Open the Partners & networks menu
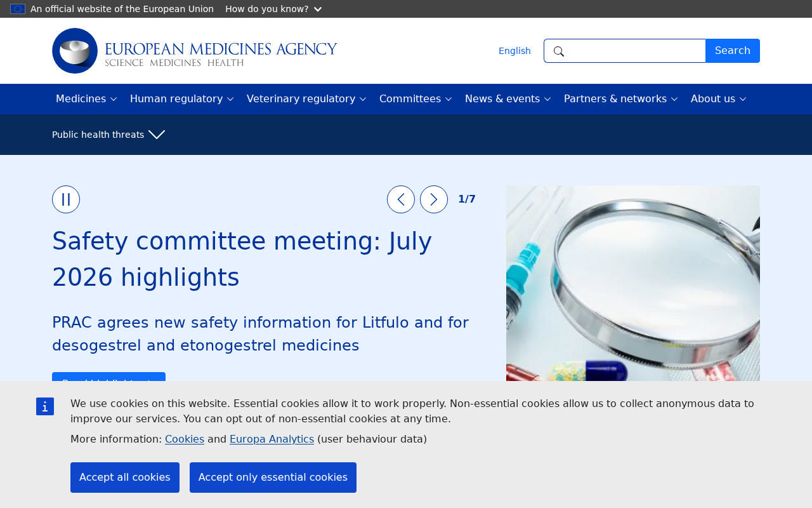 (620, 99)
